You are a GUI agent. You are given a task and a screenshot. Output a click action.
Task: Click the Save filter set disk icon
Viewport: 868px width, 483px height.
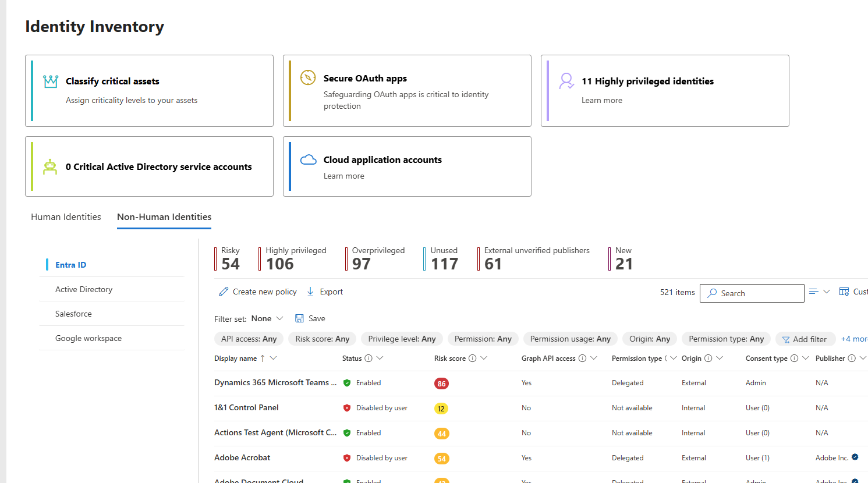299,318
